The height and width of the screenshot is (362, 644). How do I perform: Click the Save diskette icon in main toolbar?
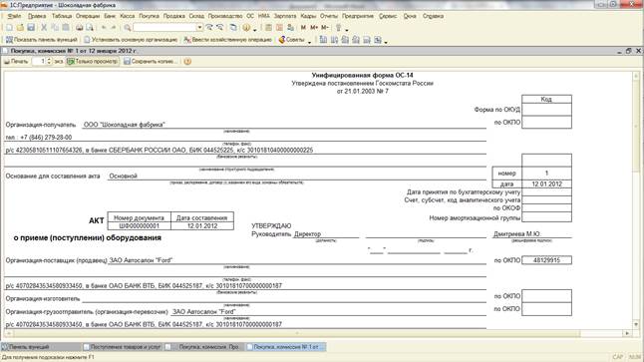[x=31, y=28]
